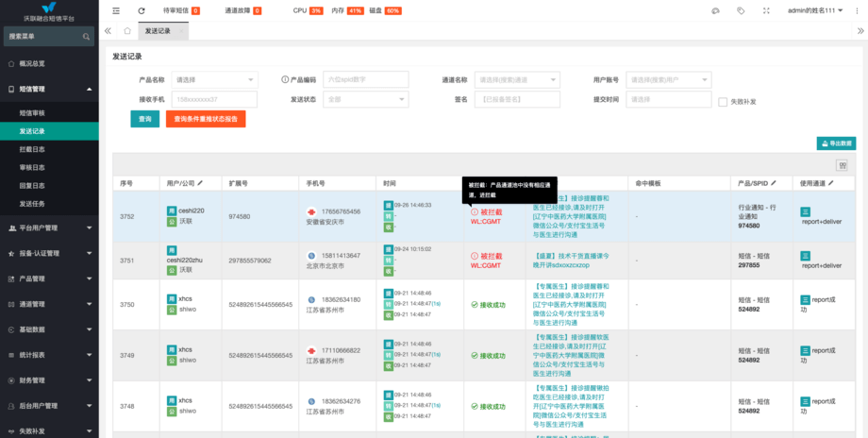Expand the 产品管理 sidebar section
The image size is (868, 438).
[49, 278]
